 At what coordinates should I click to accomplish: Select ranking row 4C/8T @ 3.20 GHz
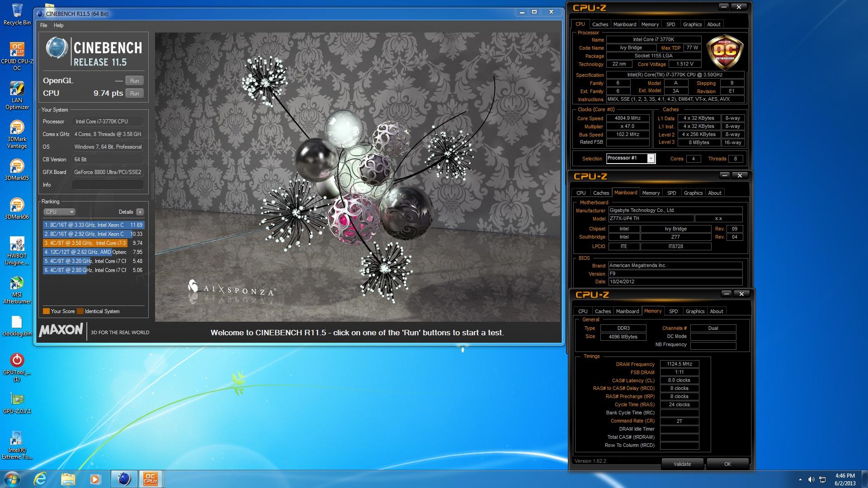point(93,261)
